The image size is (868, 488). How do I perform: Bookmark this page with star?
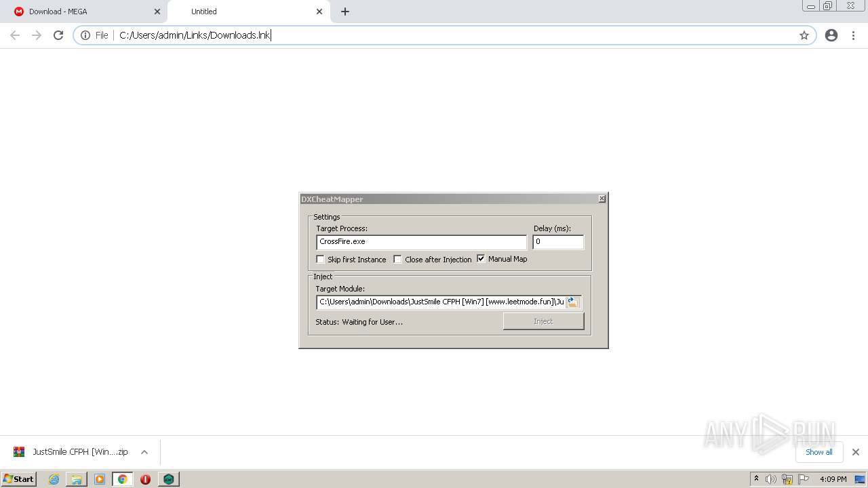(804, 35)
